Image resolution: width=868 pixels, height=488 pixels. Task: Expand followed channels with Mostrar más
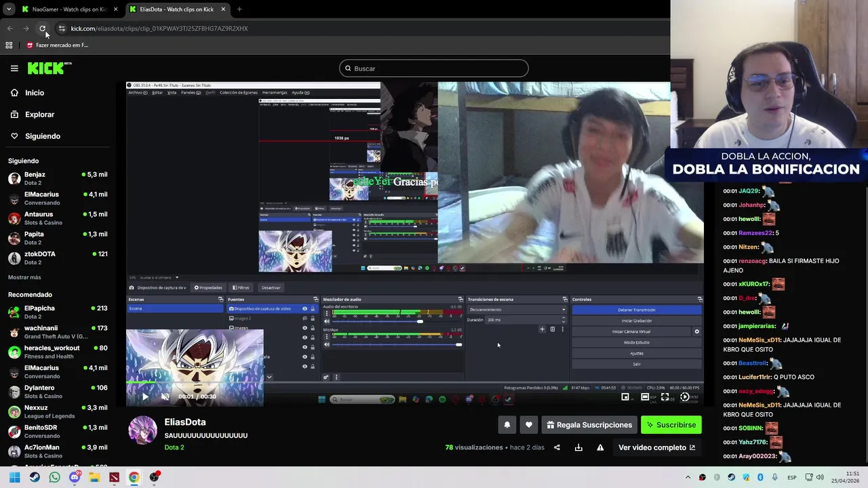tap(24, 277)
